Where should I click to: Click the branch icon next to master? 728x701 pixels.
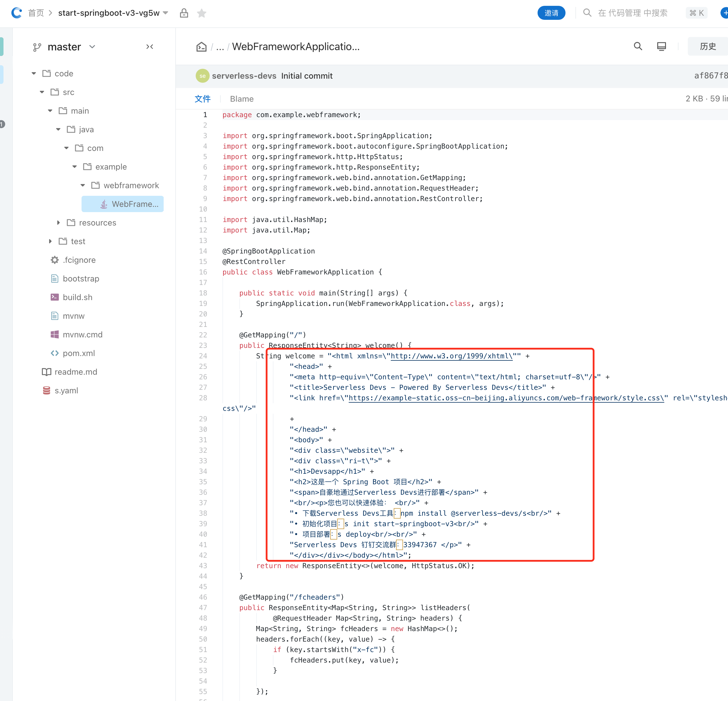coord(37,47)
